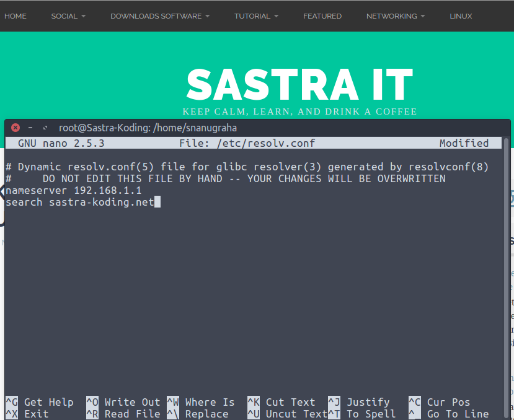The width and height of the screenshot is (514, 420).
Task: Open the NETWORKING menu
Action: [391, 16]
